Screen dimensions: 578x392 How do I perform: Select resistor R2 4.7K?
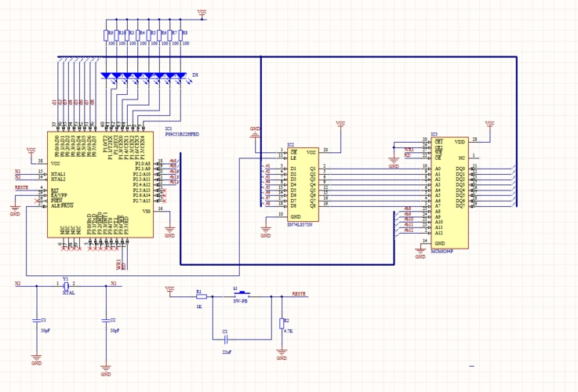[282, 324]
